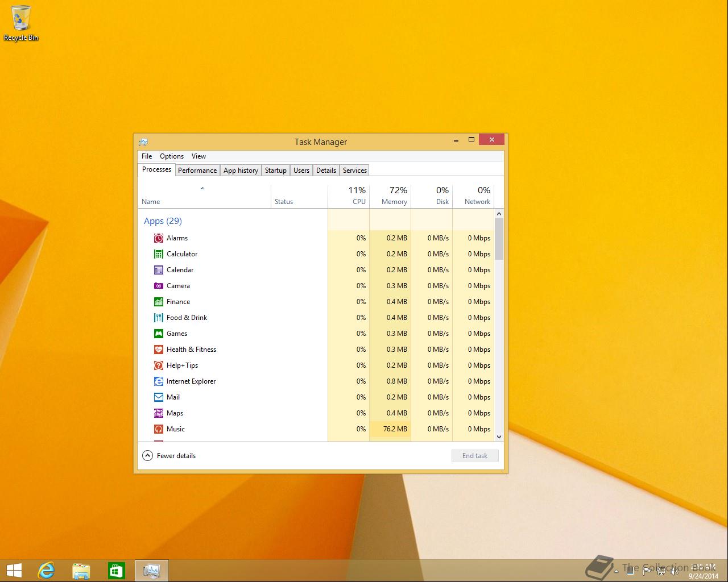The width and height of the screenshot is (728, 582).
Task: Maximize the Task Manager window
Action: [x=471, y=140]
